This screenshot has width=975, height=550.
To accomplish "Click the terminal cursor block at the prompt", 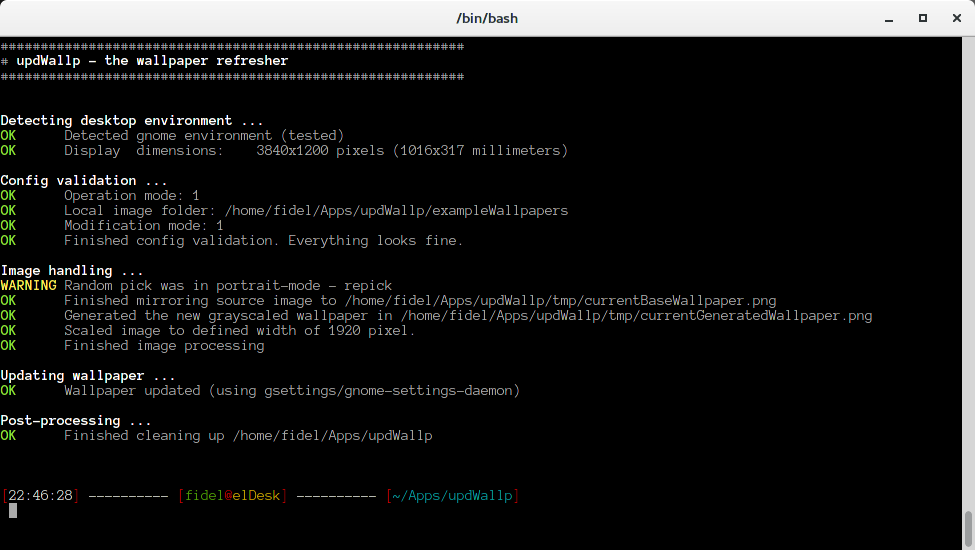I will [x=13, y=511].
